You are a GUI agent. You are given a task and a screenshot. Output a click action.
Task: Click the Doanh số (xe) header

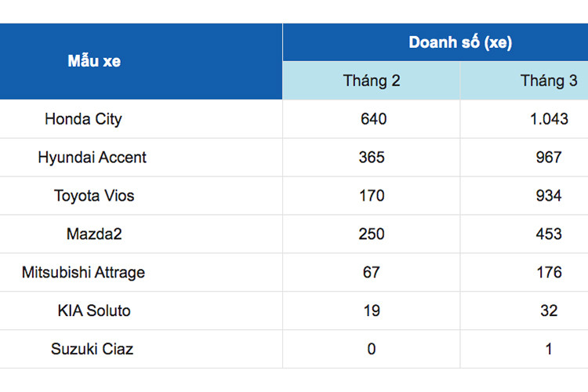coord(460,43)
